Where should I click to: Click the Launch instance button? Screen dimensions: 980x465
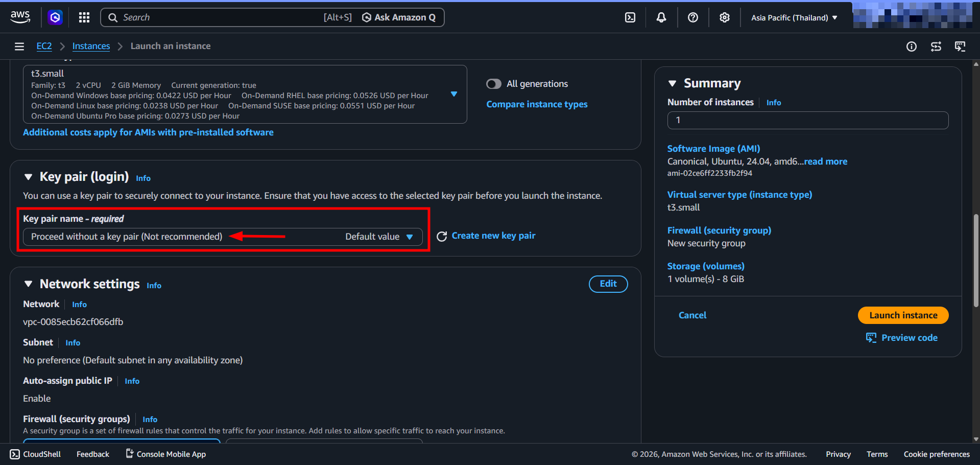click(x=903, y=315)
